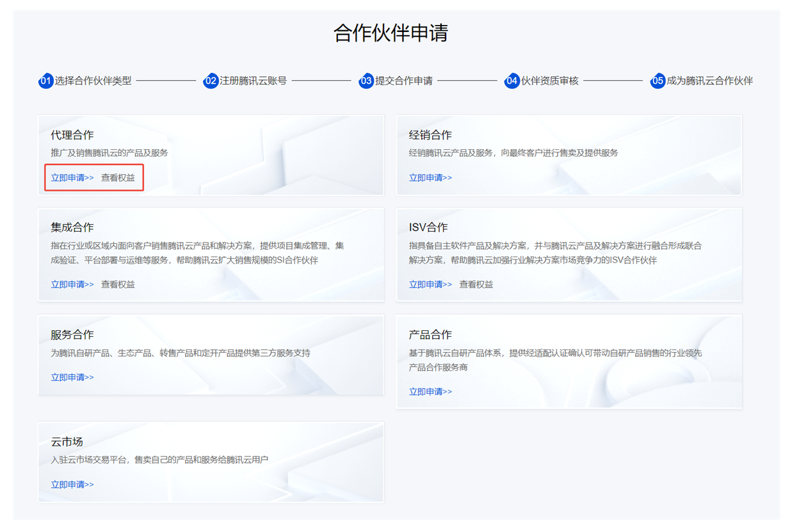Start the 集成合作 application with 立即申请>>
Viewport: 788px width, 532px height.
coord(72,284)
